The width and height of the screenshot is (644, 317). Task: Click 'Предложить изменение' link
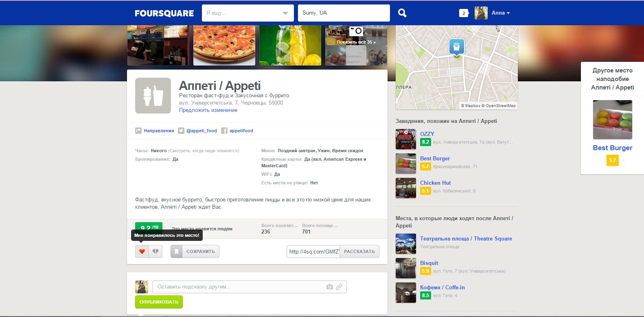pos(208,110)
